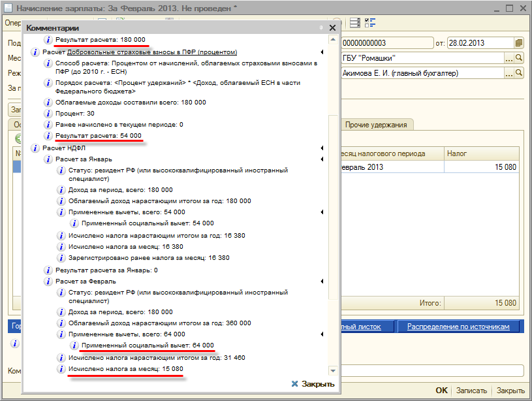The width and height of the screenshot is (532, 401).
Task: Click the Записать button
Action: pos(471,391)
